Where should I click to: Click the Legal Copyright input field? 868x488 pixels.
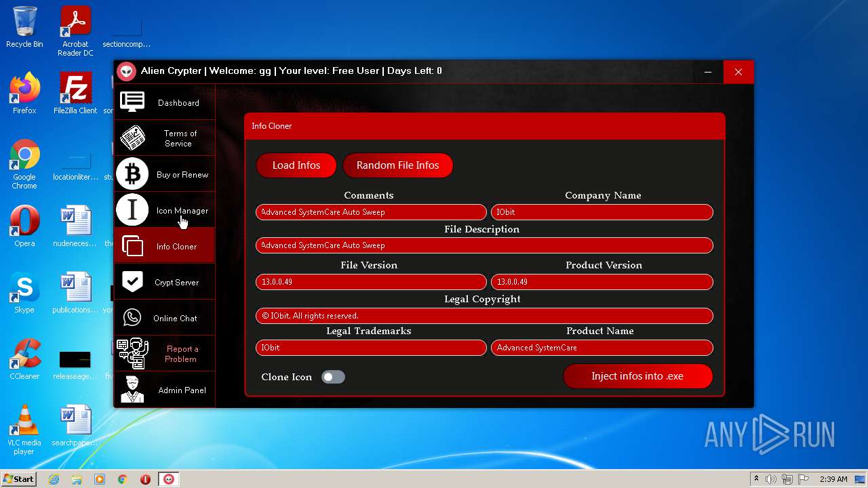click(484, 316)
